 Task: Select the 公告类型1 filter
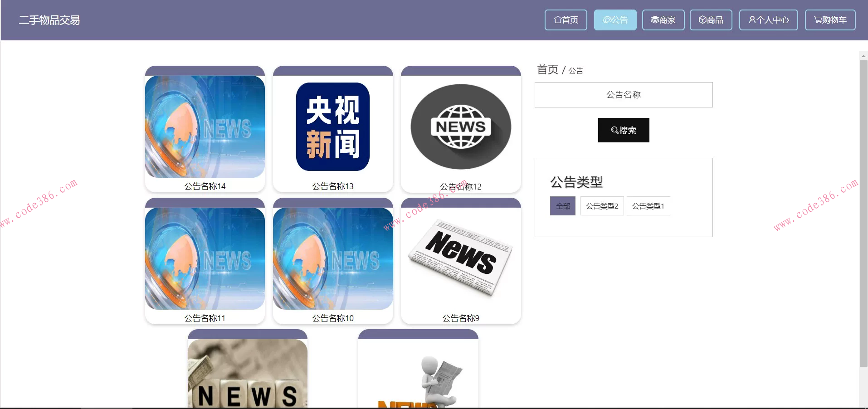[648, 205]
